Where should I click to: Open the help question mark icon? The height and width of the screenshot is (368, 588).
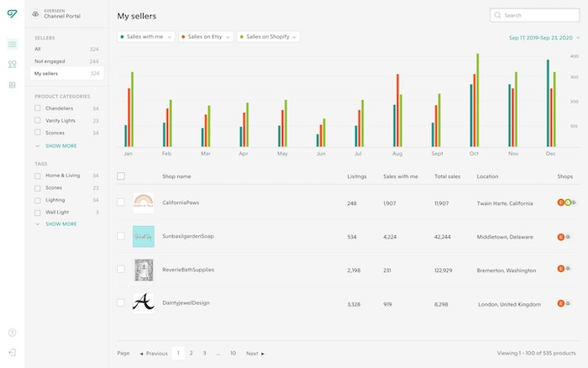coord(12,333)
